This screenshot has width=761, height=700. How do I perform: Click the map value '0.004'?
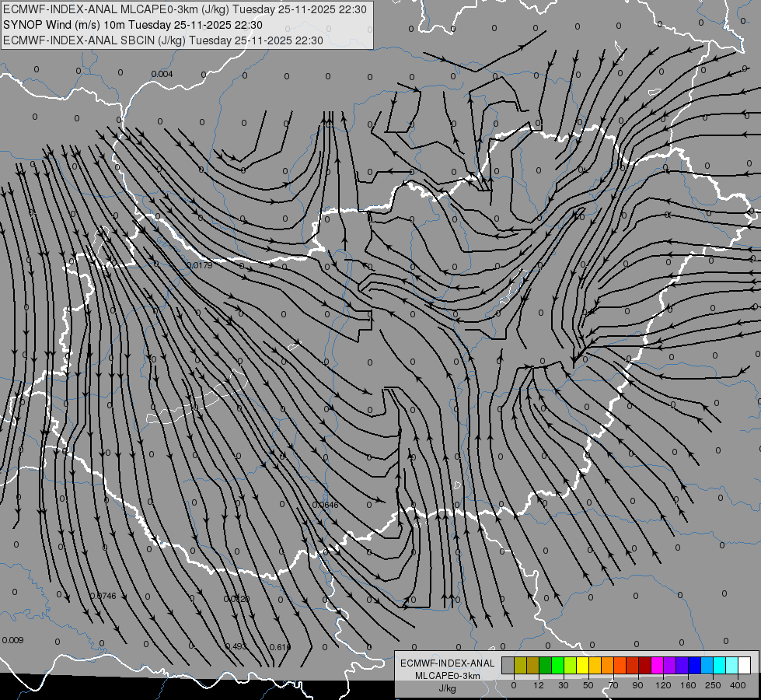pyautogui.click(x=162, y=74)
